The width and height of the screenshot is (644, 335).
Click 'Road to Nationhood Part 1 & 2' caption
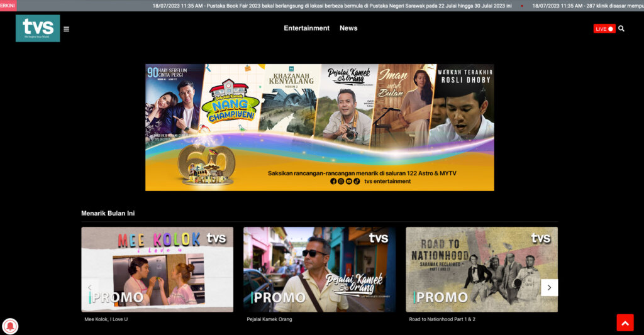(x=442, y=319)
